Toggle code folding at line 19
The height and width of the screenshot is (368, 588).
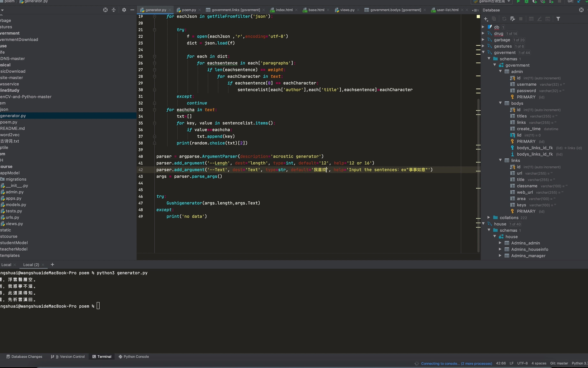pos(155,17)
